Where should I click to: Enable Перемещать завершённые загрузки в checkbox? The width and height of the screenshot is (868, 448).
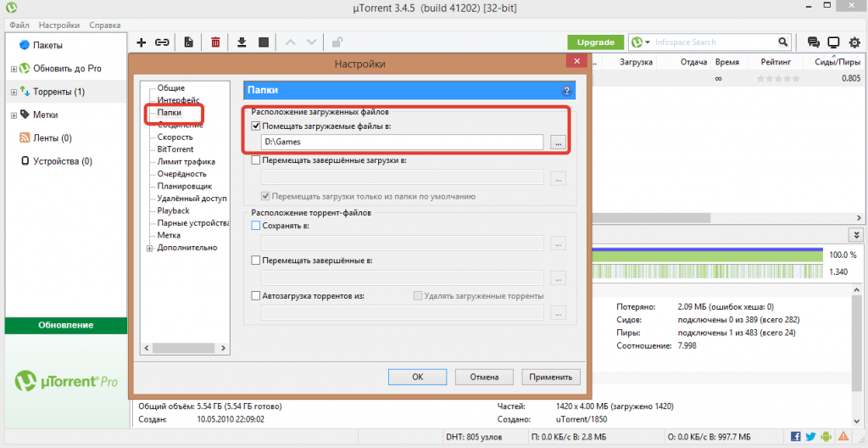pos(256,160)
